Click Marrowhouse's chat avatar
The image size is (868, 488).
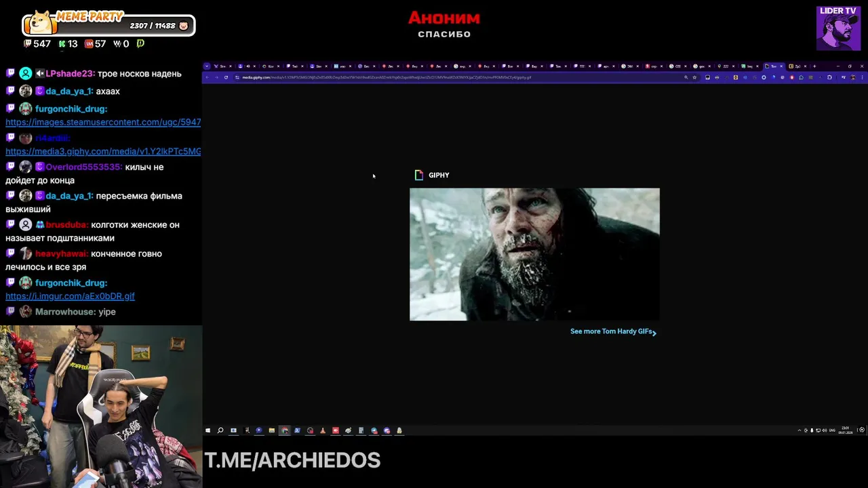[x=25, y=312]
